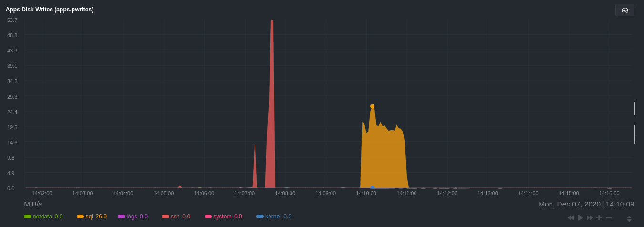Click the green netdata color swatch

point(28,217)
